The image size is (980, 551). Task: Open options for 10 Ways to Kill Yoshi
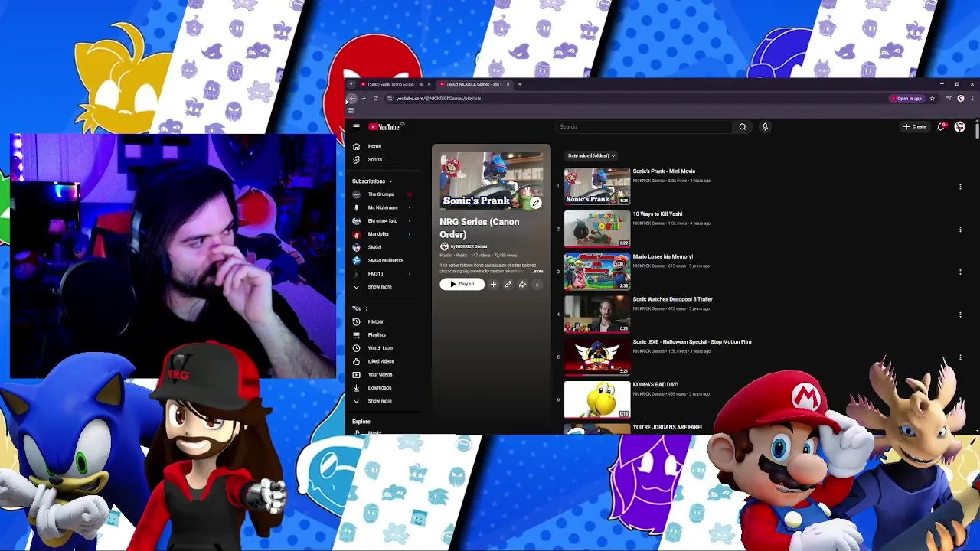960,230
